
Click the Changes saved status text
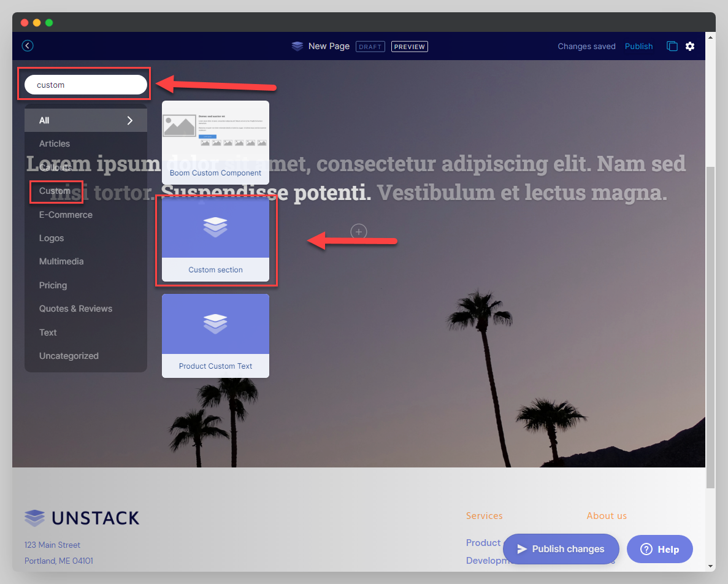pyautogui.click(x=586, y=47)
